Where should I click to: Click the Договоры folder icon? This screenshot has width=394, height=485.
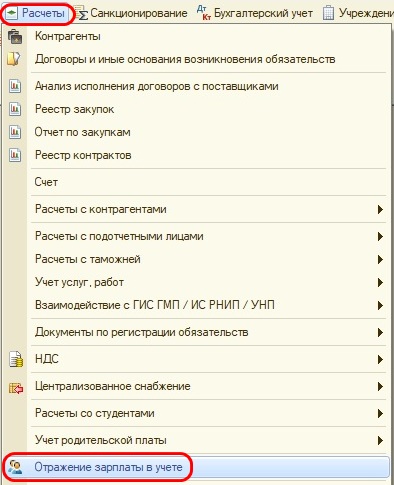click(14, 59)
